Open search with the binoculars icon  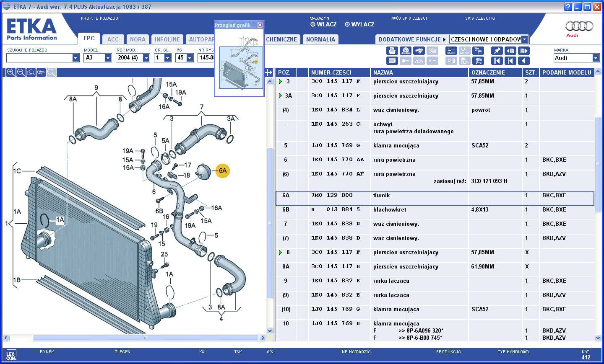[419, 51]
